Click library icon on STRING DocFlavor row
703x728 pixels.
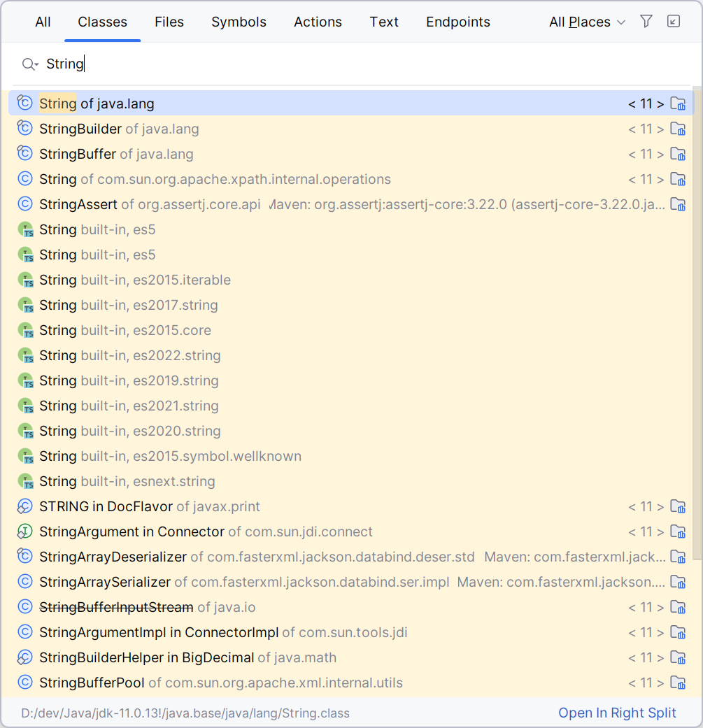[678, 506]
